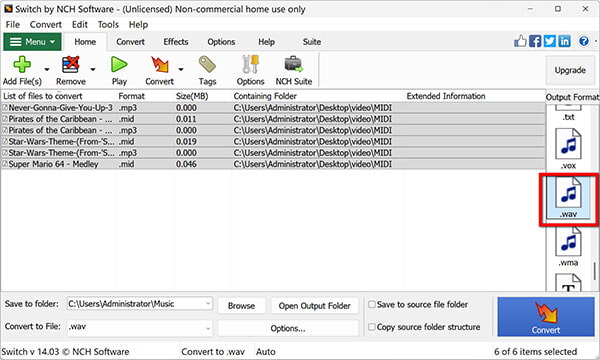This screenshot has width=600, height=360.
Task: Open the Edit menu
Action: click(80, 24)
